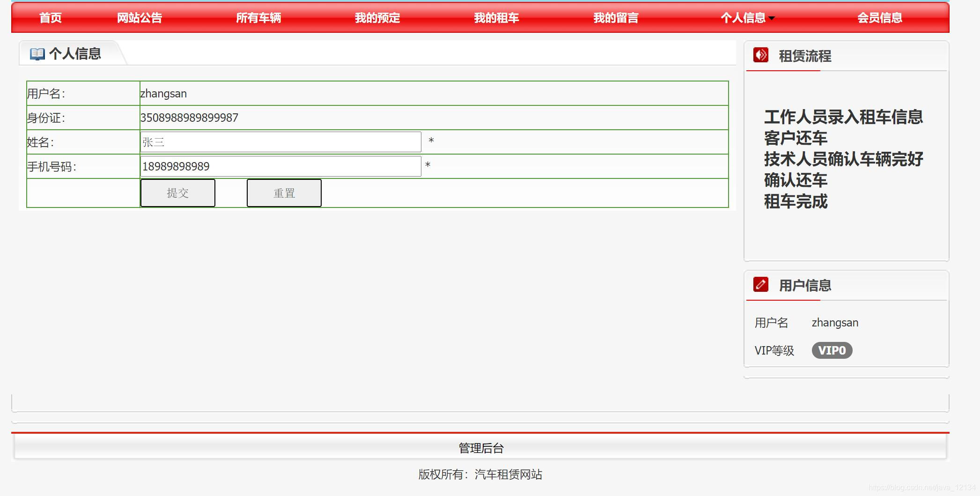The image size is (980, 496).
Task: Open the 管理后台 link in the footer
Action: [481, 448]
